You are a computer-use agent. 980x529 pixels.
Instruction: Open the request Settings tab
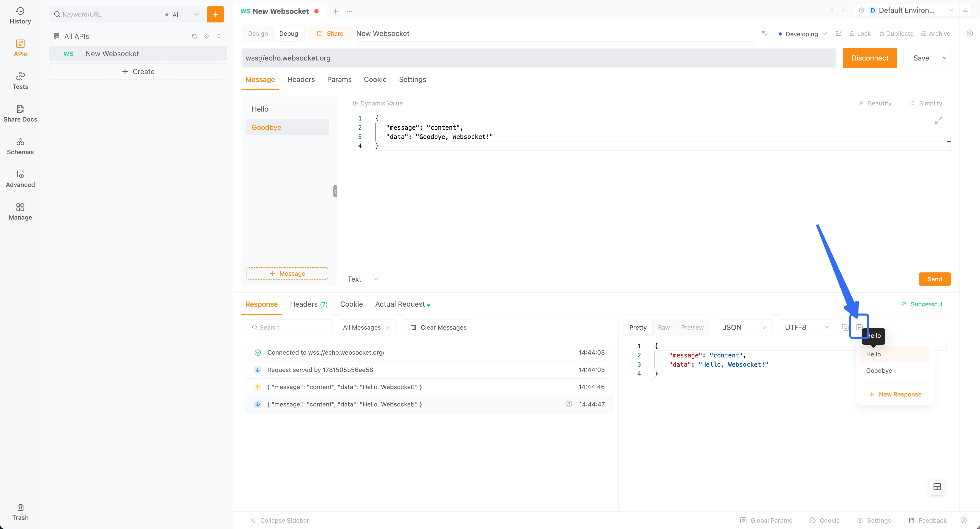click(412, 80)
